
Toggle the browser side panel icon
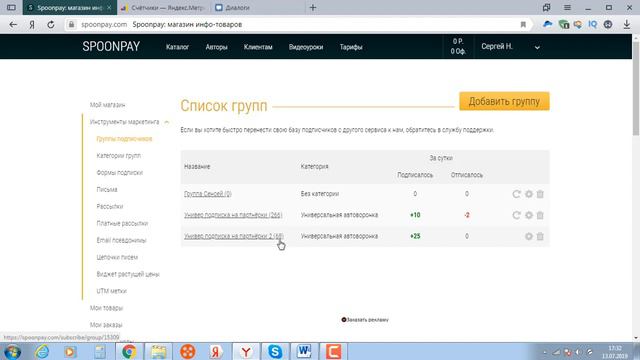[11, 8]
